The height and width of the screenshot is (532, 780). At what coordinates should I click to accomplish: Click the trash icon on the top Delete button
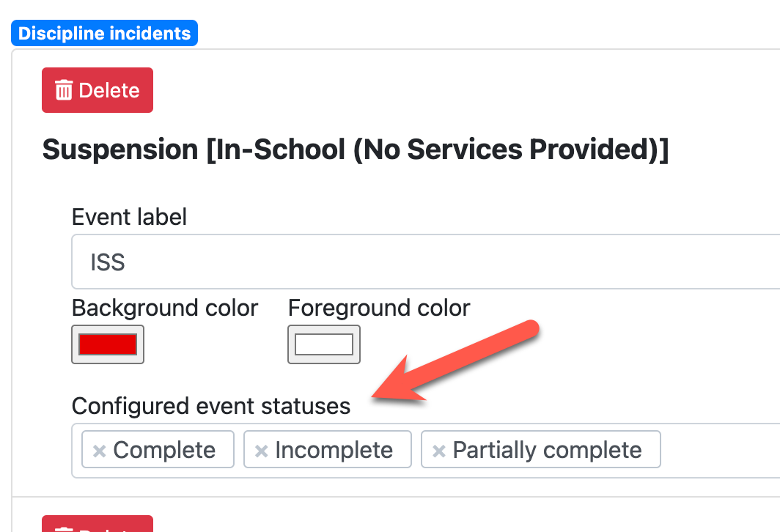pyautogui.click(x=65, y=91)
